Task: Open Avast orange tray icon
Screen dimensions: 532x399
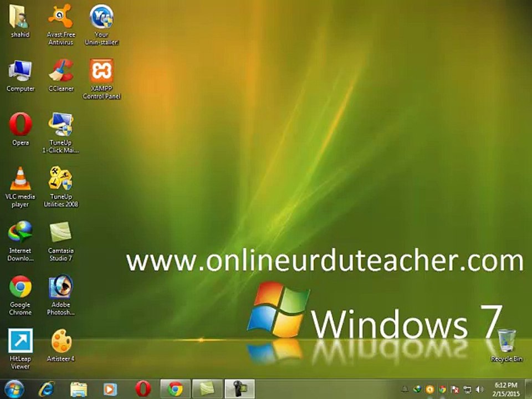Action: pos(430,389)
